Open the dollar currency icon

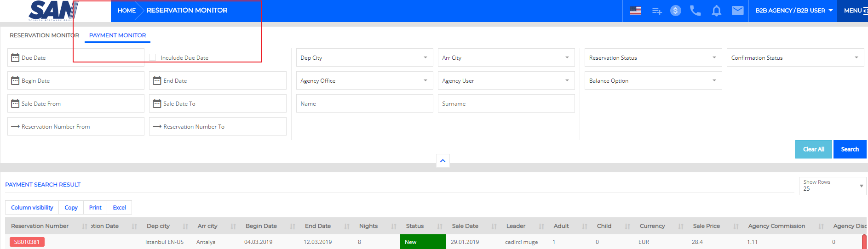675,11
